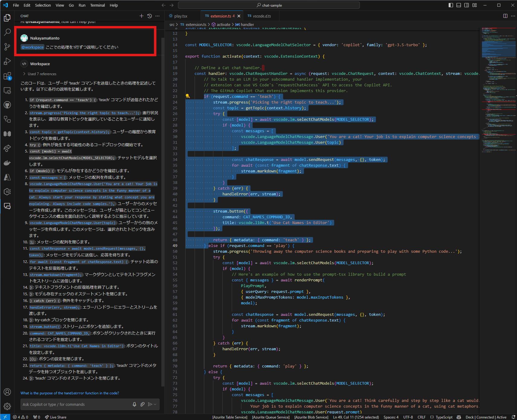Open the Remote Explorer view
This screenshot has width=517, height=420.
(7, 90)
